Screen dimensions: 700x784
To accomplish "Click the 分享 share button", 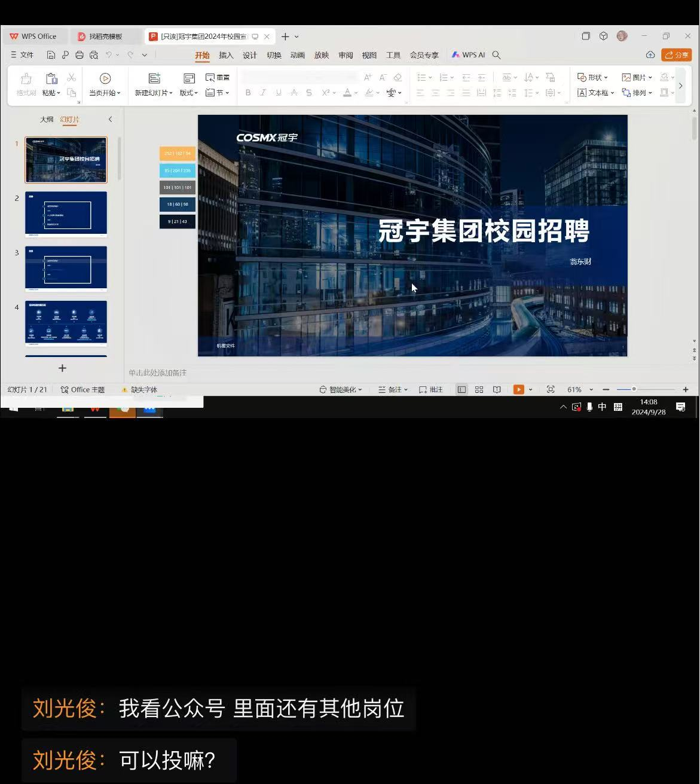I will coord(676,55).
